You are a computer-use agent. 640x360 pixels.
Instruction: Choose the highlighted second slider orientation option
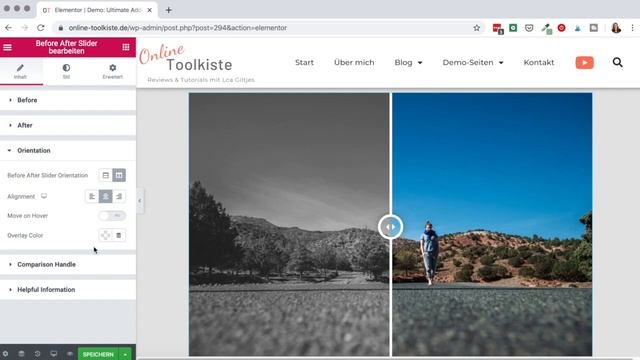pyautogui.click(x=119, y=175)
